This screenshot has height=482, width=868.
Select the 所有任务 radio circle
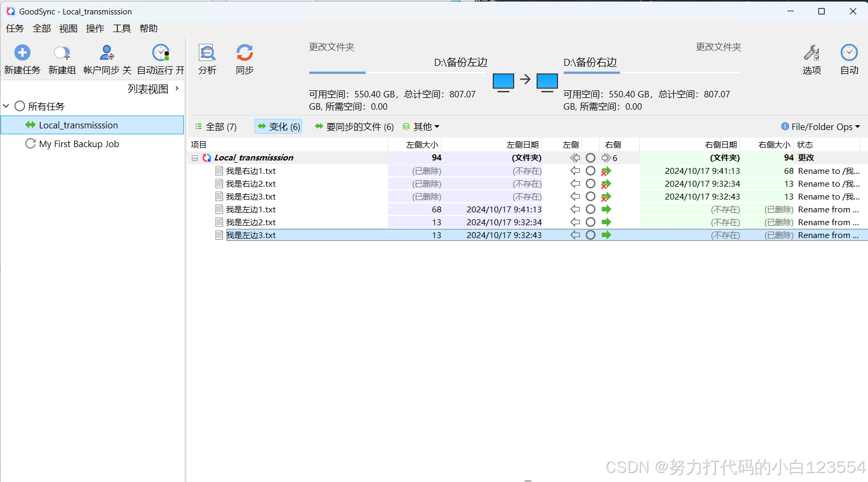pyautogui.click(x=20, y=106)
